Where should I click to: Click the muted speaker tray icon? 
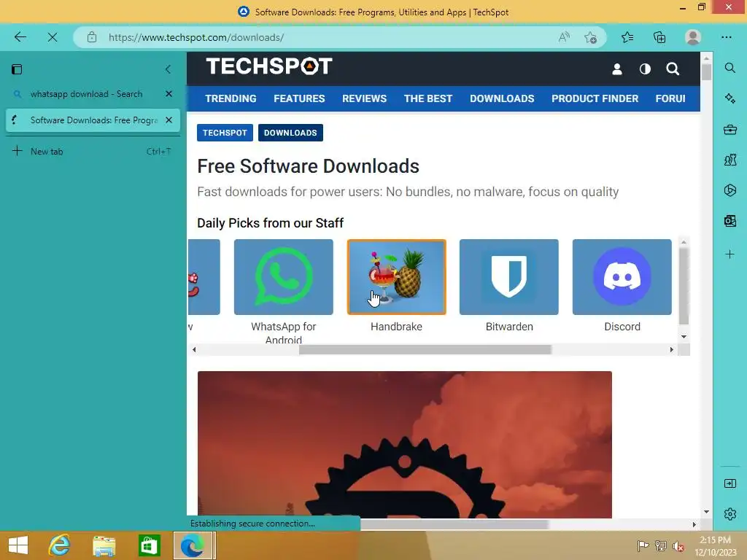coord(678,546)
